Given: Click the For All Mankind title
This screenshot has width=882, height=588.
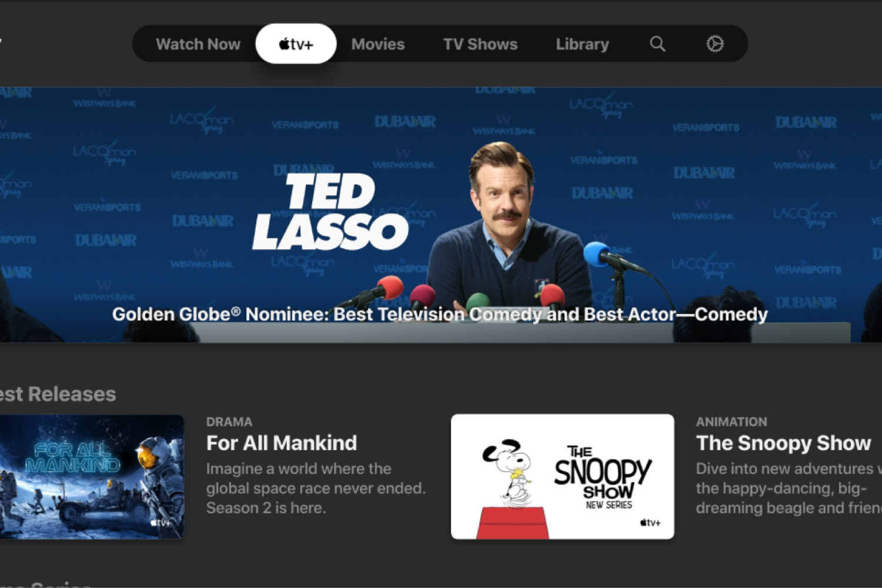Looking at the screenshot, I should 282,443.
